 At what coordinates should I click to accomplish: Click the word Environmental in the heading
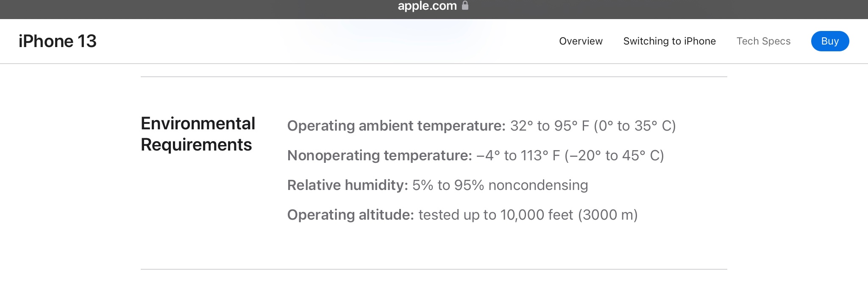[198, 123]
